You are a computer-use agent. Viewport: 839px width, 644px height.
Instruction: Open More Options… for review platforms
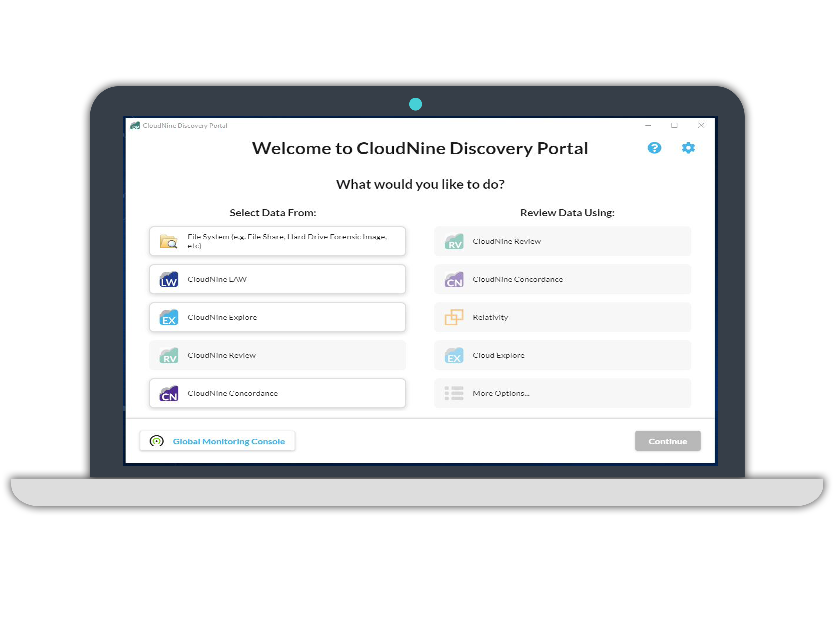[x=562, y=393]
